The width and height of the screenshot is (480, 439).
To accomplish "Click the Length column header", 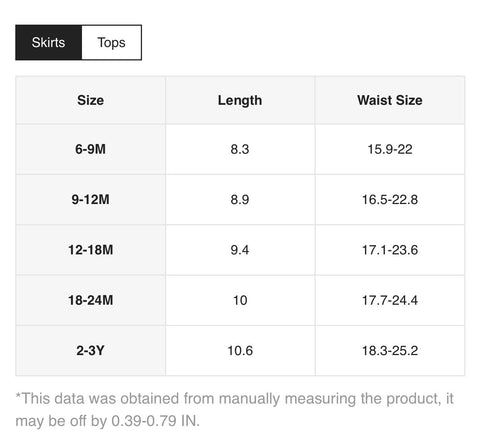I will [240, 100].
